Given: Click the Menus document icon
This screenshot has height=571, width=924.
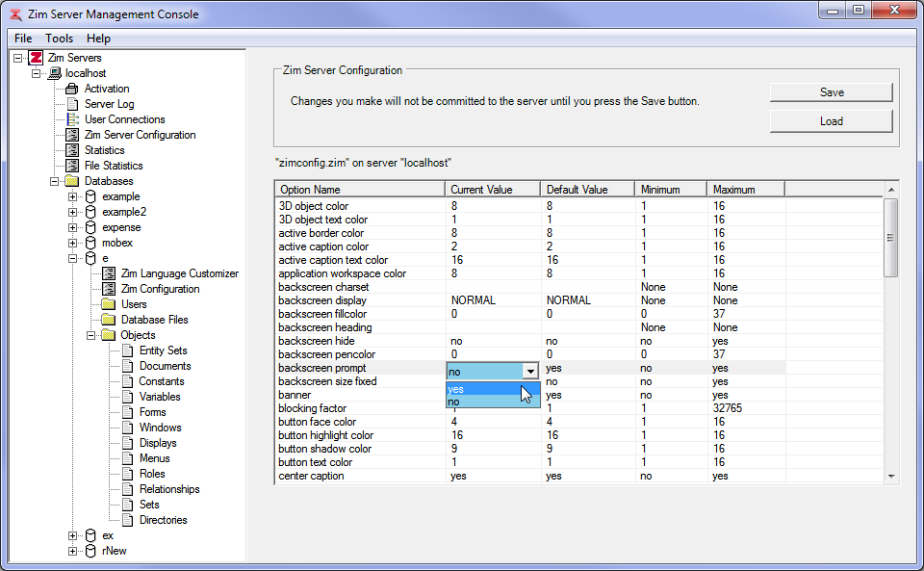Looking at the screenshot, I should click(128, 458).
